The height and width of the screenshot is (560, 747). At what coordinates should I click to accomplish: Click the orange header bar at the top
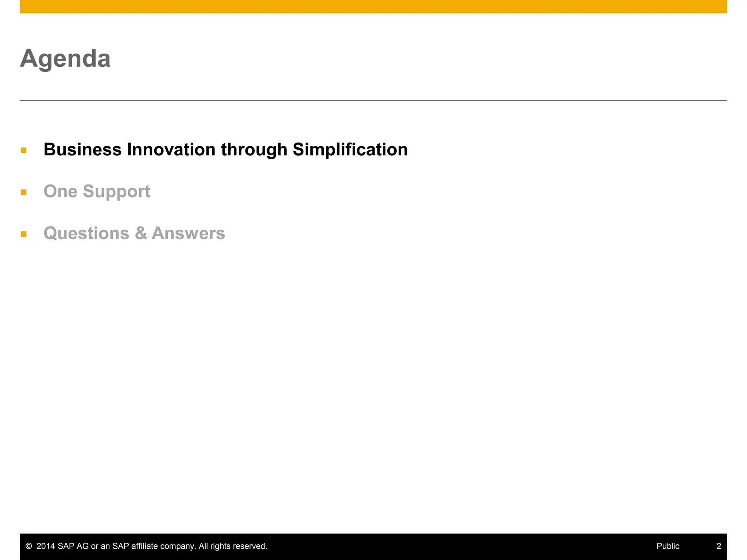(x=373, y=7)
